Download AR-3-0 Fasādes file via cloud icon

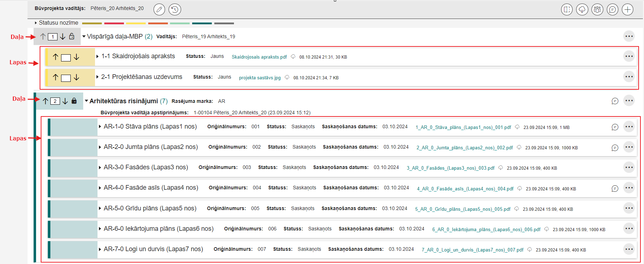501,168
